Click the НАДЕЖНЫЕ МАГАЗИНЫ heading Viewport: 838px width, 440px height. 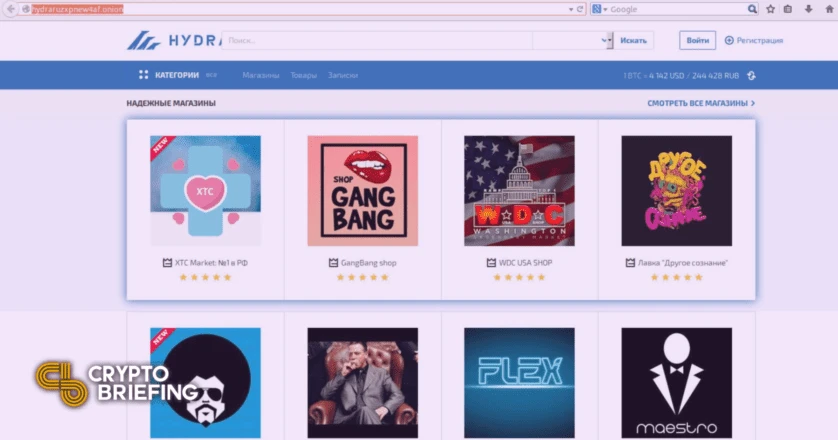171,103
